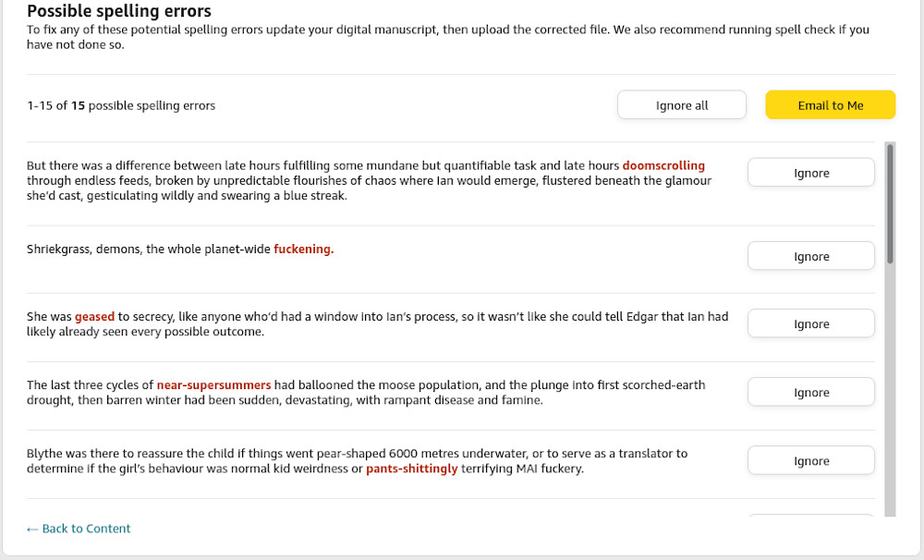Click the sentence starting Shriekgrass, demons
The height and width of the screenshot is (560, 924).
[x=180, y=250]
